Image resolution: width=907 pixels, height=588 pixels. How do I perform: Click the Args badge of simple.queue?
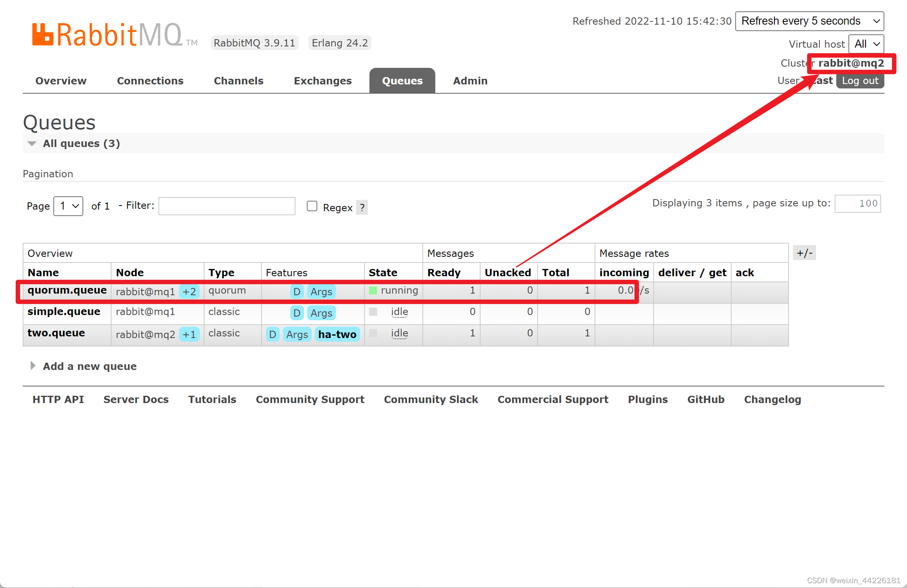coord(321,313)
